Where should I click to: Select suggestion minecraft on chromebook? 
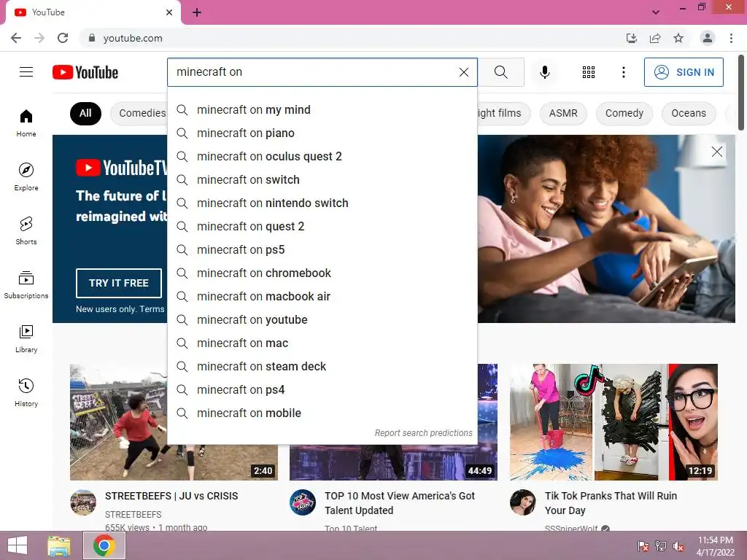coord(322,273)
